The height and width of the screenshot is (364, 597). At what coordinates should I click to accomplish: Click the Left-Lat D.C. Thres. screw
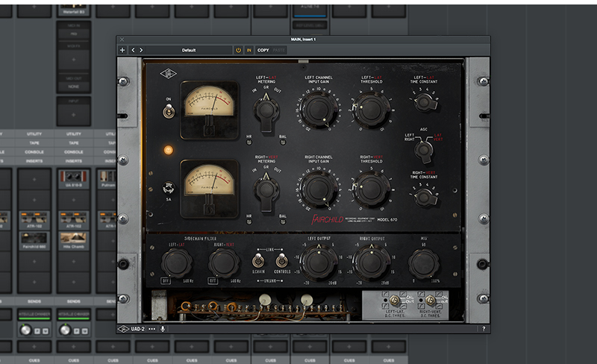click(394, 301)
